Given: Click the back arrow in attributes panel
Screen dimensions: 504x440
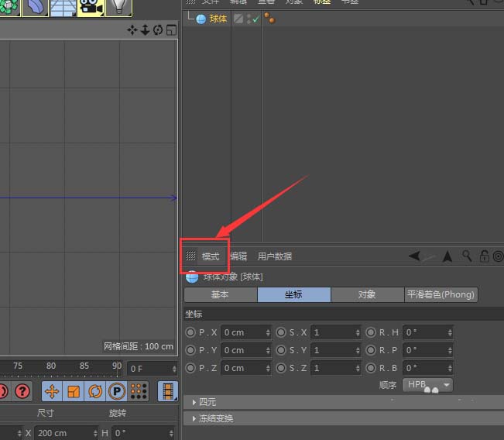Looking at the screenshot, I should (x=415, y=256).
